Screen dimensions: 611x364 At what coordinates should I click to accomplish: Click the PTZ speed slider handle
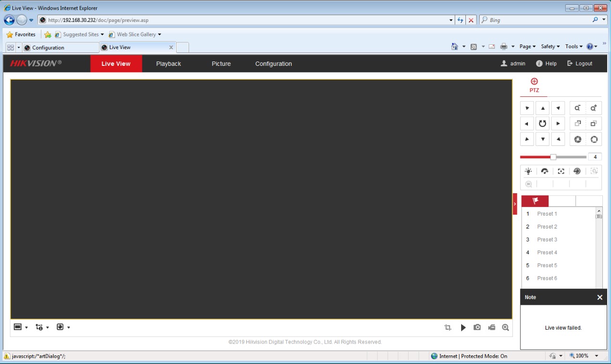click(x=553, y=157)
